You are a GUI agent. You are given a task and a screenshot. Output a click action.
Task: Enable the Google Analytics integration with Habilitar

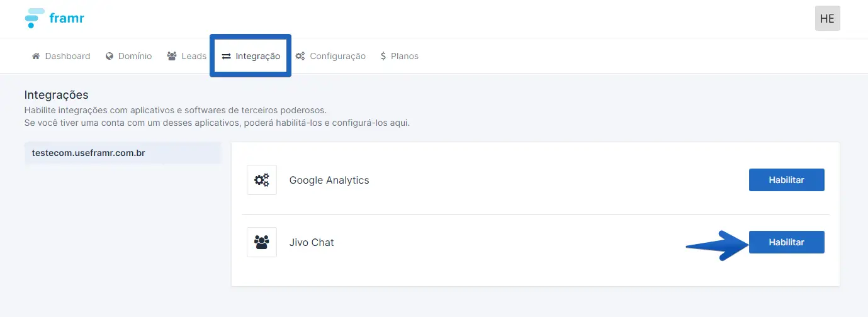[x=786, y=180]
